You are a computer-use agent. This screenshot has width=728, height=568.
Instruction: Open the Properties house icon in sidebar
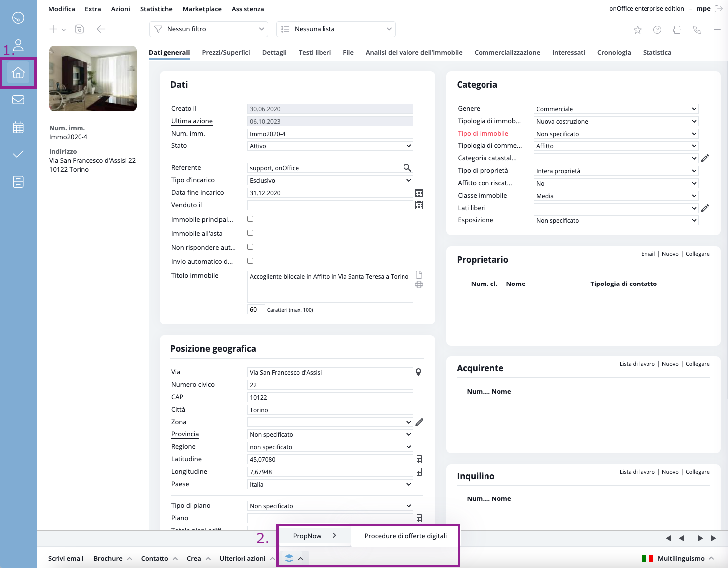click(18, 73)
